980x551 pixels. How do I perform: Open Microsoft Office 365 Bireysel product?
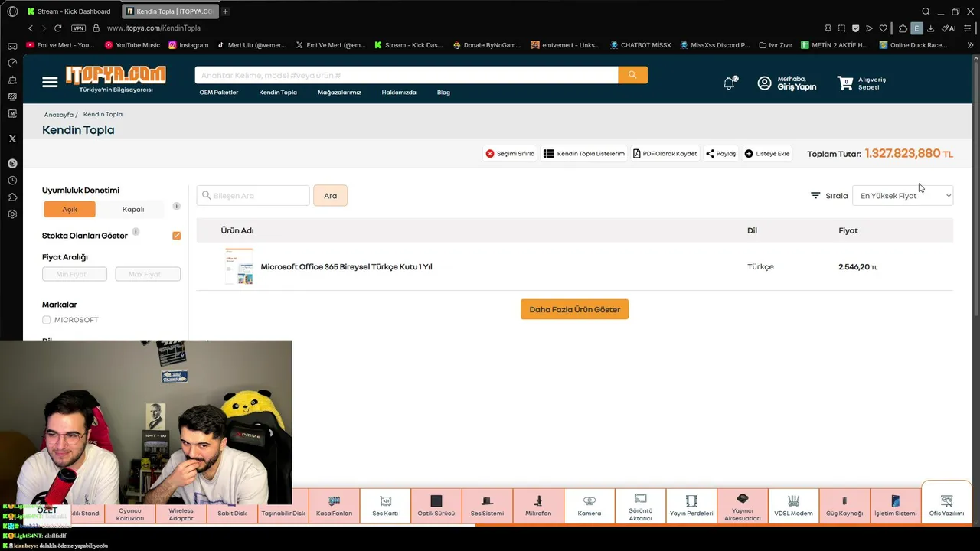346,267
